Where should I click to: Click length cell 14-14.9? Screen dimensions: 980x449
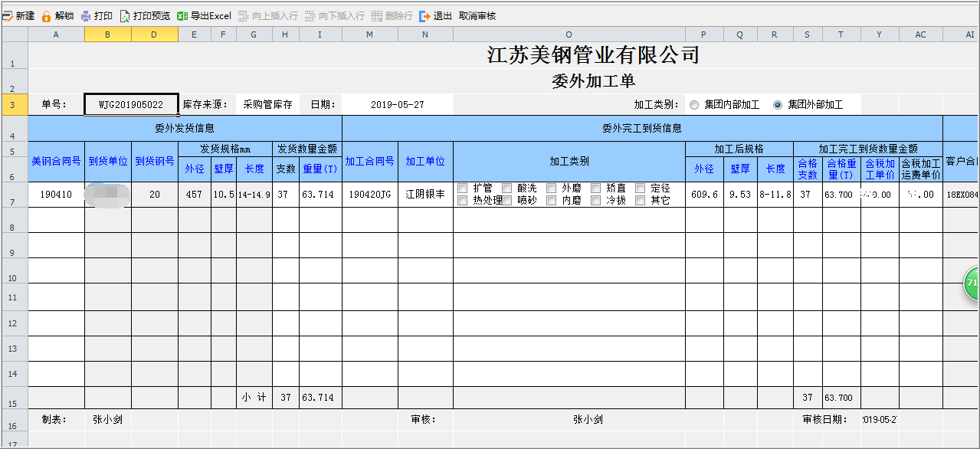(x=254, y=195)
